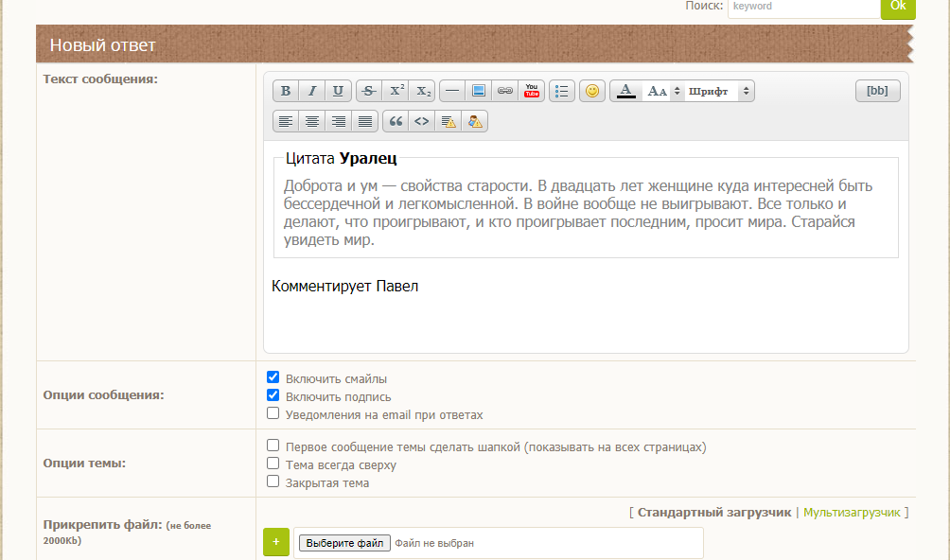Switch to 'Мультизагрузчик' uploader

pyautogui.click(x=853, y=512)
